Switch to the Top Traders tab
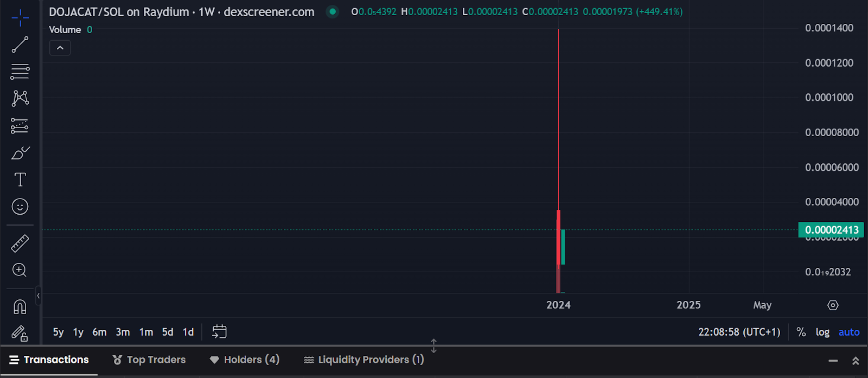This screenshot has height=378, width=868. click(149, 360)
